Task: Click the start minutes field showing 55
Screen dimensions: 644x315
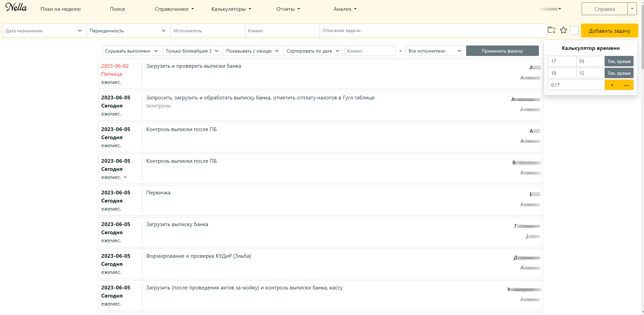Action: (x=590, y=61)
